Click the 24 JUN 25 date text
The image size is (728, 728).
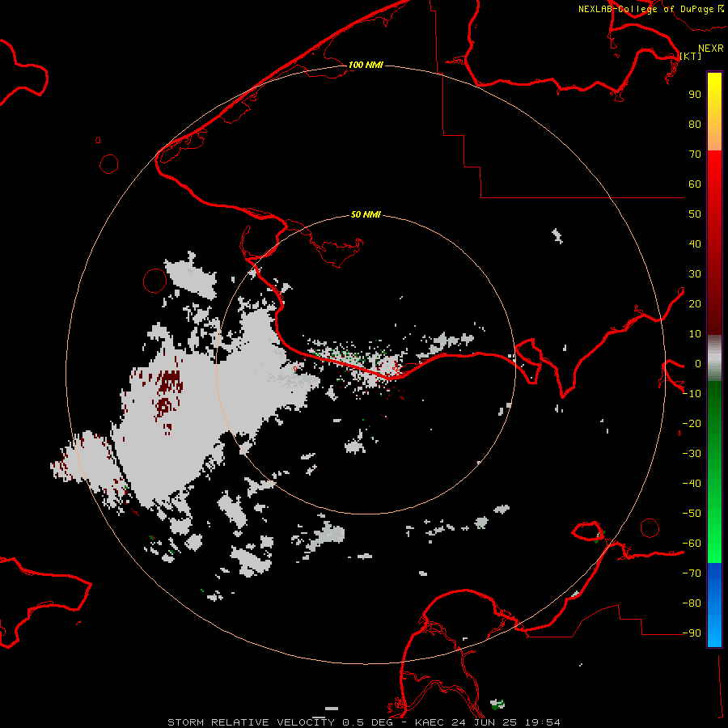(485, 722)
